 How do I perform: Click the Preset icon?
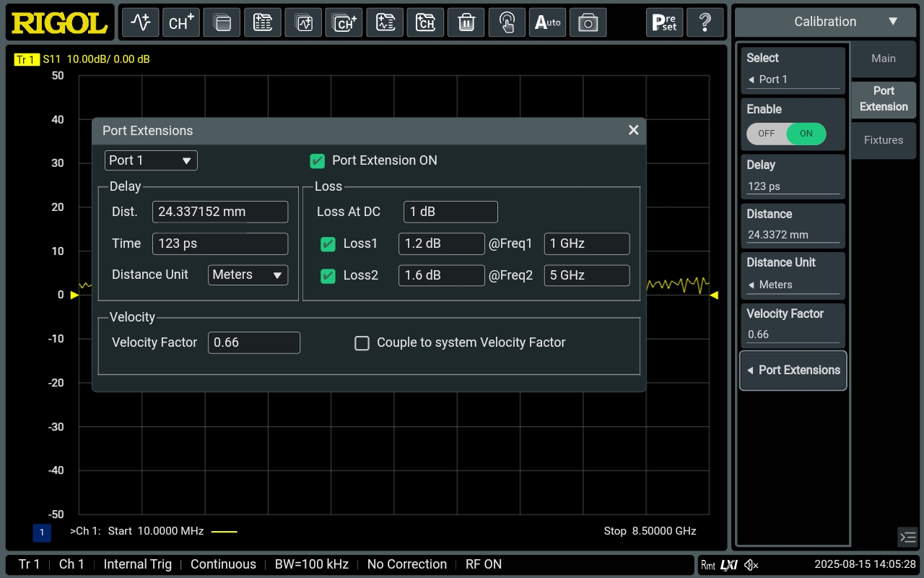coord(664,22)
